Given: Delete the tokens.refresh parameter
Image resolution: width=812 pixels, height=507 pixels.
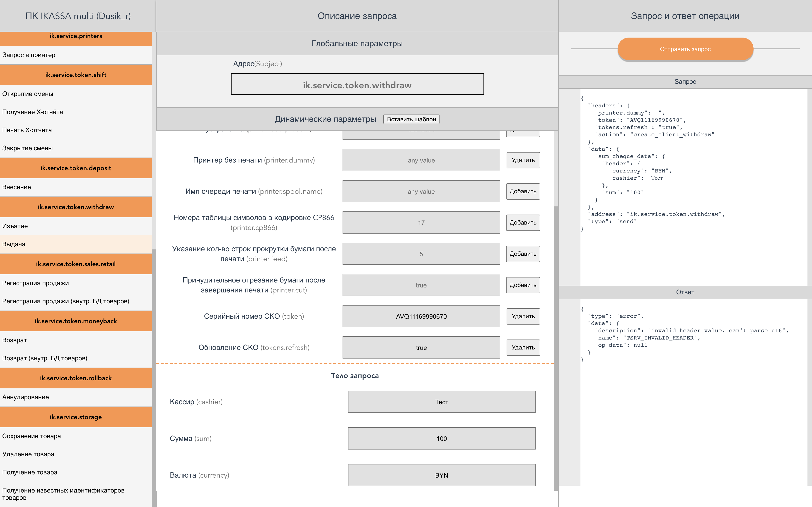Looking at the screenshot, I should [523, 347].
